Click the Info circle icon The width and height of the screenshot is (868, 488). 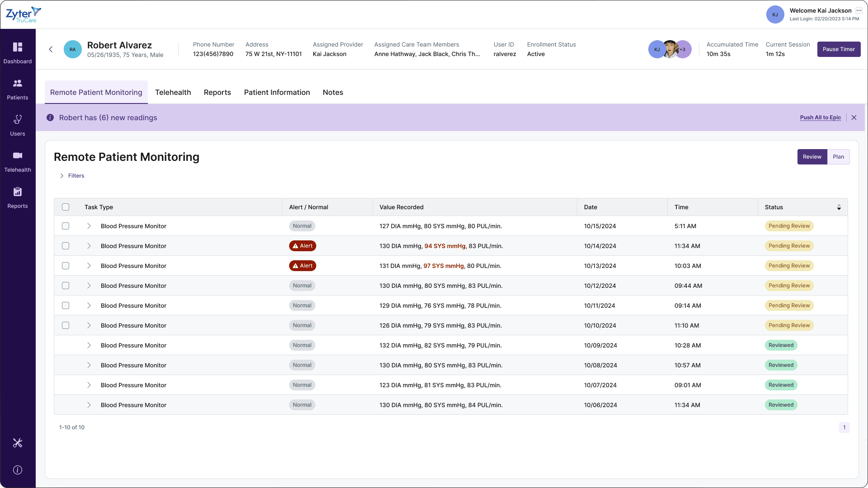(17, 470)
